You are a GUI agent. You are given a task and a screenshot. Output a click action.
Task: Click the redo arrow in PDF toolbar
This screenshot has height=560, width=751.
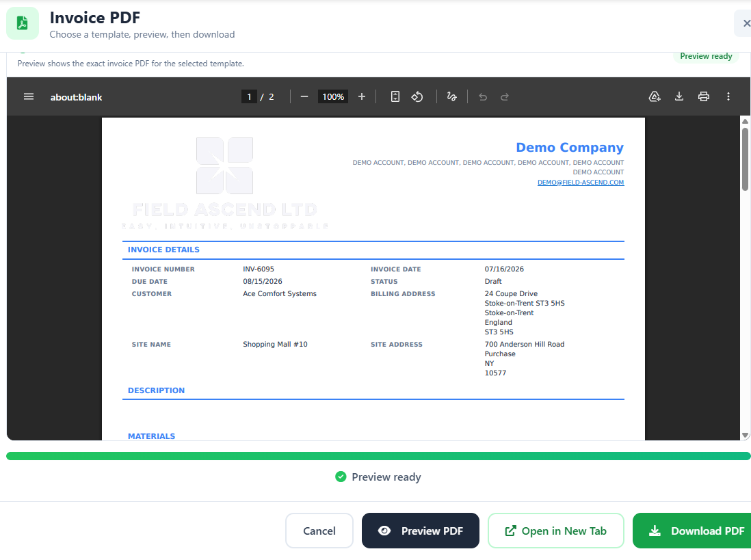coord(504,97)
